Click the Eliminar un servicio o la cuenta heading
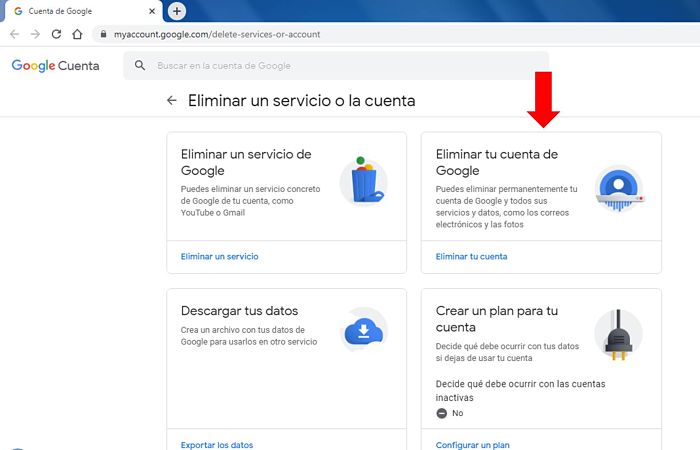This screenshot has height=450, width=700. pos(301,101)
